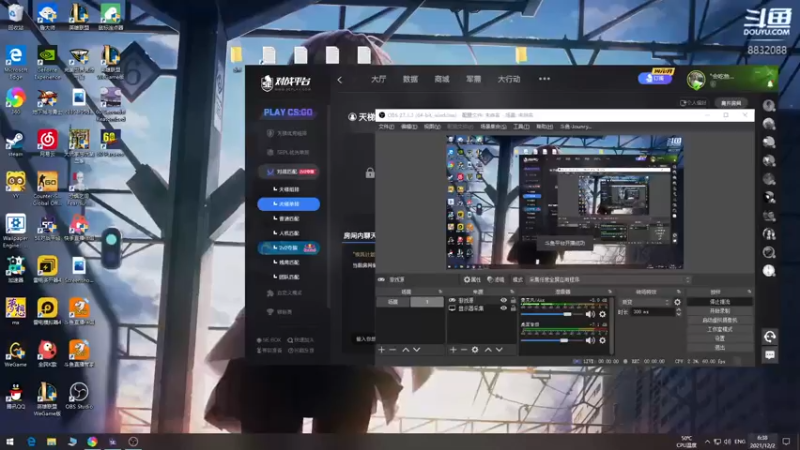
Task: Toggle visibility of first source in OBS
Action: (503, 301)
